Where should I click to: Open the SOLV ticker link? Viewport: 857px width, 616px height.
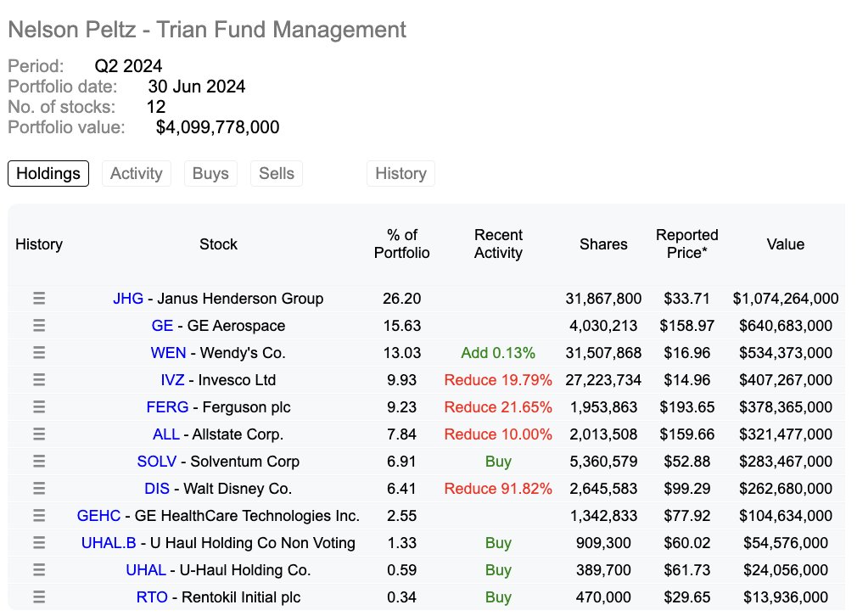[157, 462]
